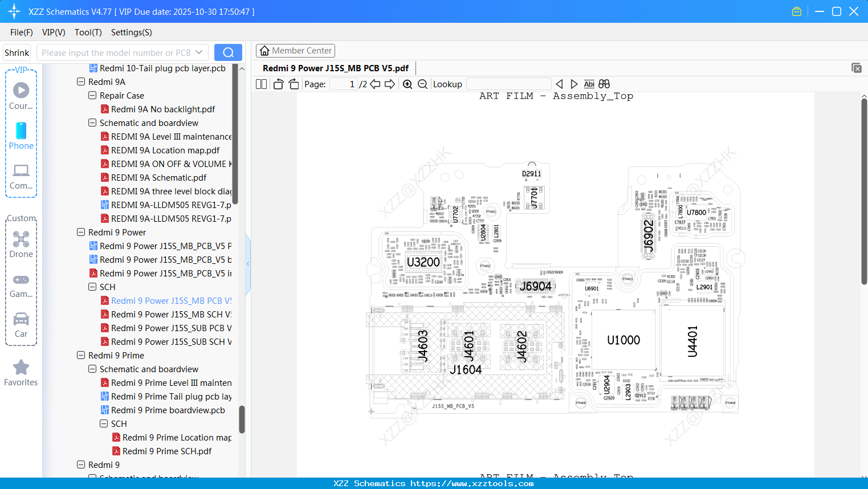Click the XZZ Schematics app logo
Image resolution: width=868 pixels, height=489 pixels.
(x=14, y=11)
